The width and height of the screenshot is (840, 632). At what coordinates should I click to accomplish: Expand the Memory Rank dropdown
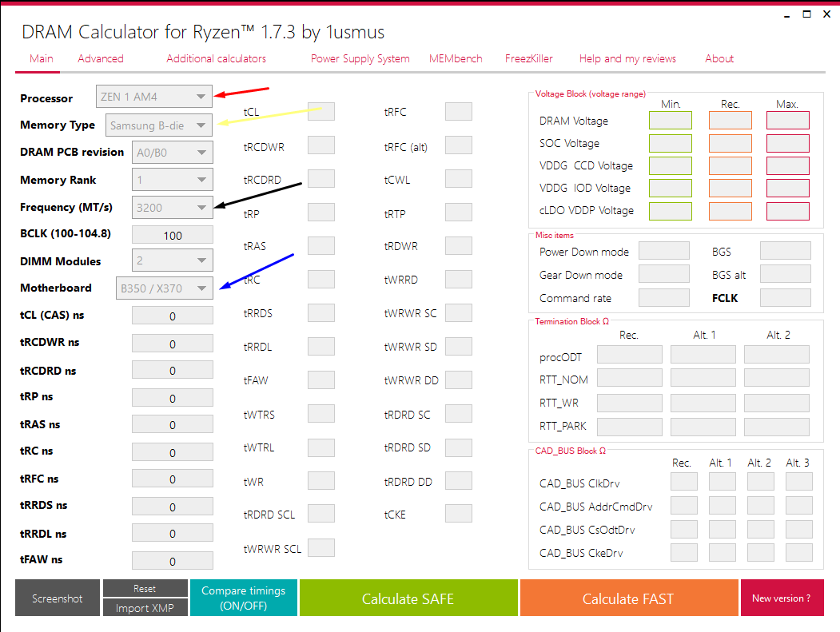(172, 180)
